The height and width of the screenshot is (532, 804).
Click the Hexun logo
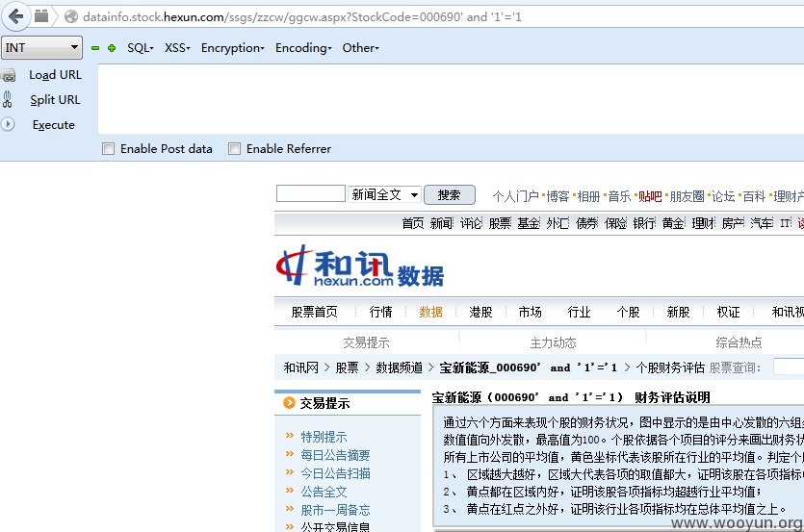tap(359, 266)
